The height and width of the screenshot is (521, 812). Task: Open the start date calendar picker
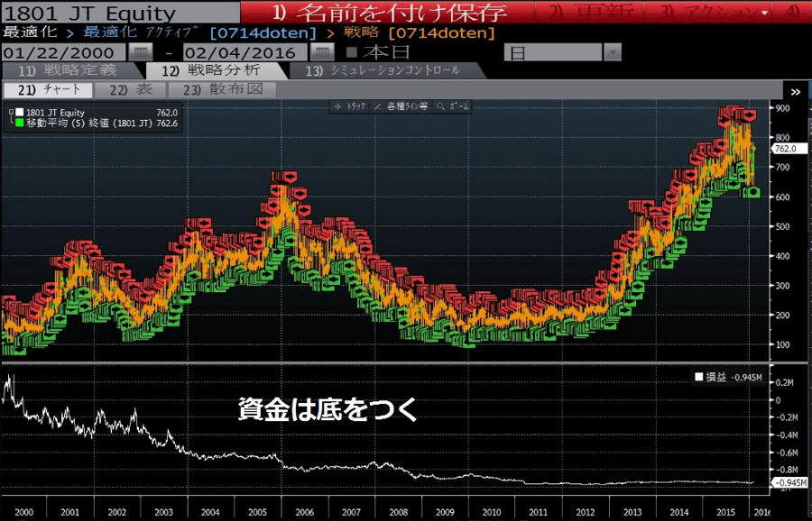point(141,52)
